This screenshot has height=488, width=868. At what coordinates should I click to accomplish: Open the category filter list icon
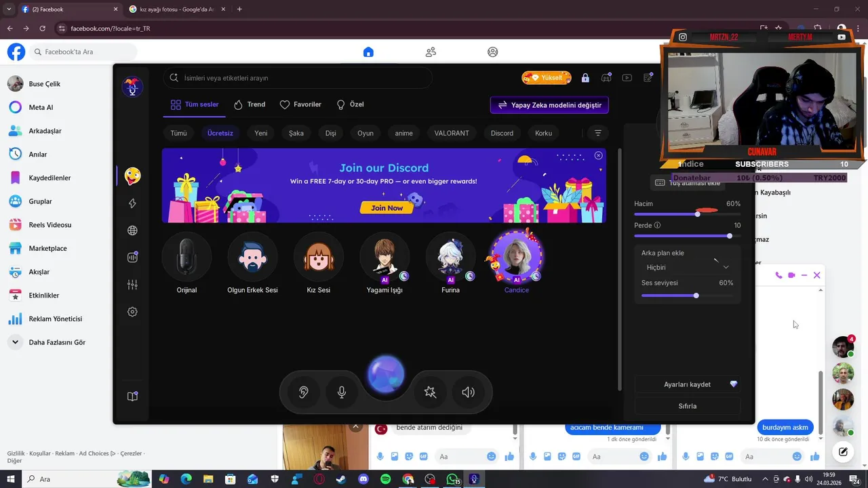coord(597,133)
